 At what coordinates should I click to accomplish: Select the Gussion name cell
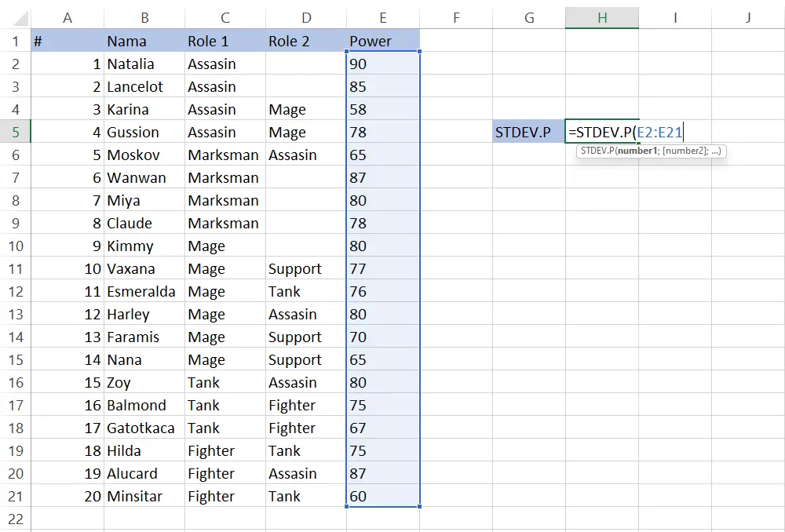pos(144,132)
